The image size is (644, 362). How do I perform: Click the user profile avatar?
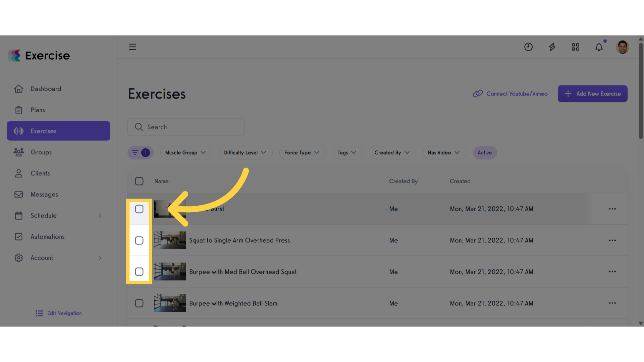(x=622, y=47)
